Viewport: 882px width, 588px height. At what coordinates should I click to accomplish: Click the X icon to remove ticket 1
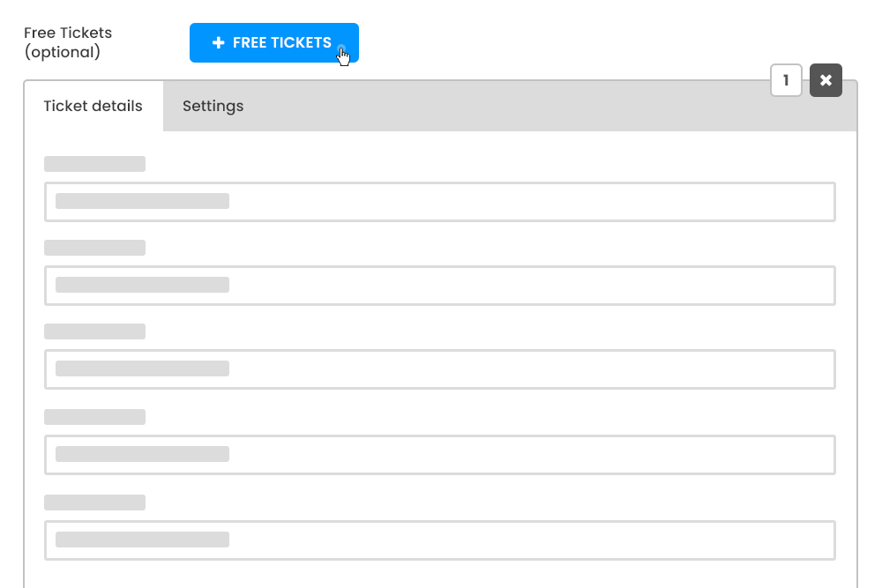[x=826, y=80]
